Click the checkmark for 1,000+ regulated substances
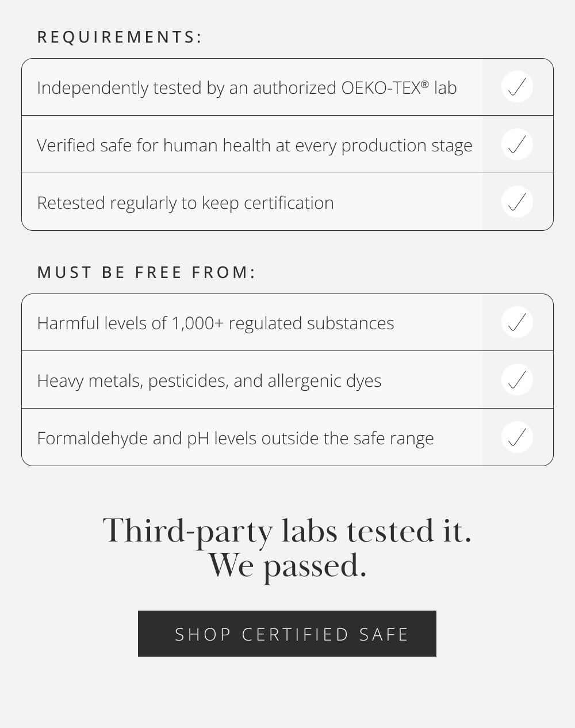Image resolution: width=575 pixels, height=728 pixels. 517,322
